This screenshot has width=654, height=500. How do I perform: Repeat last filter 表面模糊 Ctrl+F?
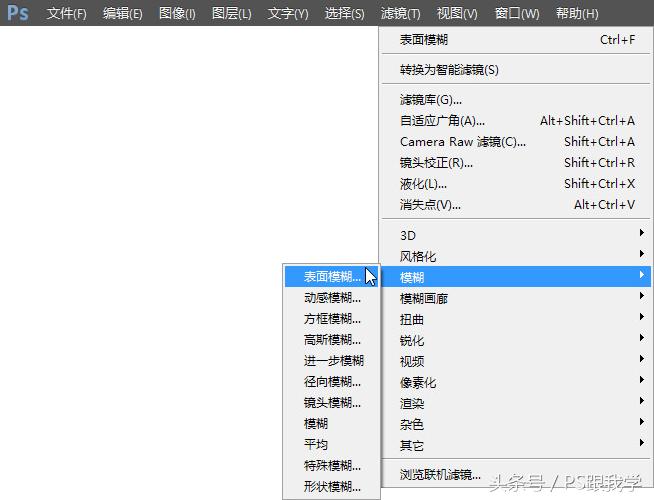pos(516,40)
